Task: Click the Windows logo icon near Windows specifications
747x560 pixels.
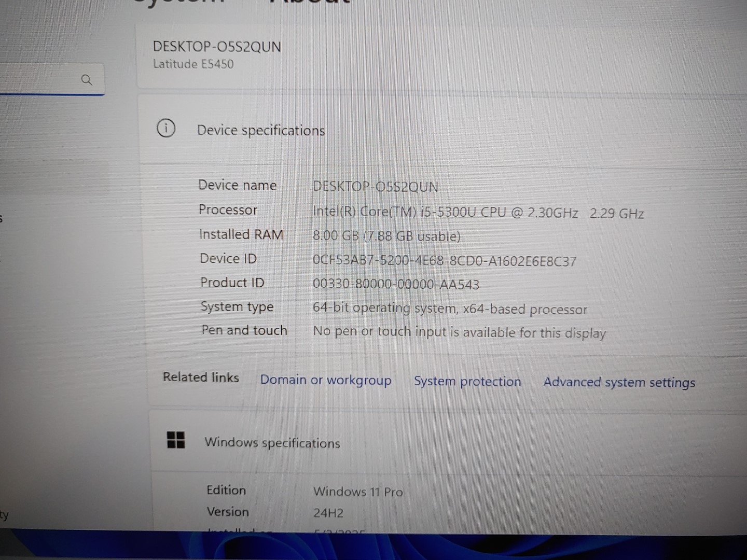Action: click(x=176, y=440)
